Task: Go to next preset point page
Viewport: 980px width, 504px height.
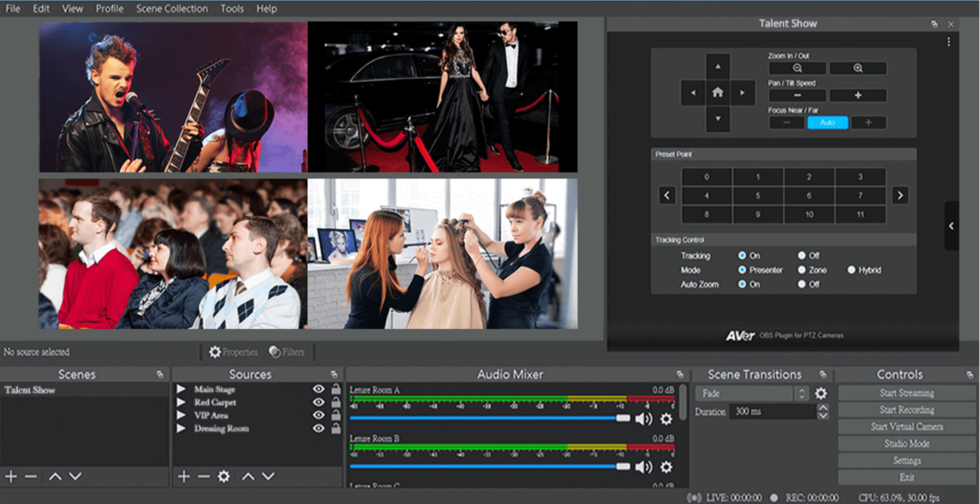Action: 900,195
